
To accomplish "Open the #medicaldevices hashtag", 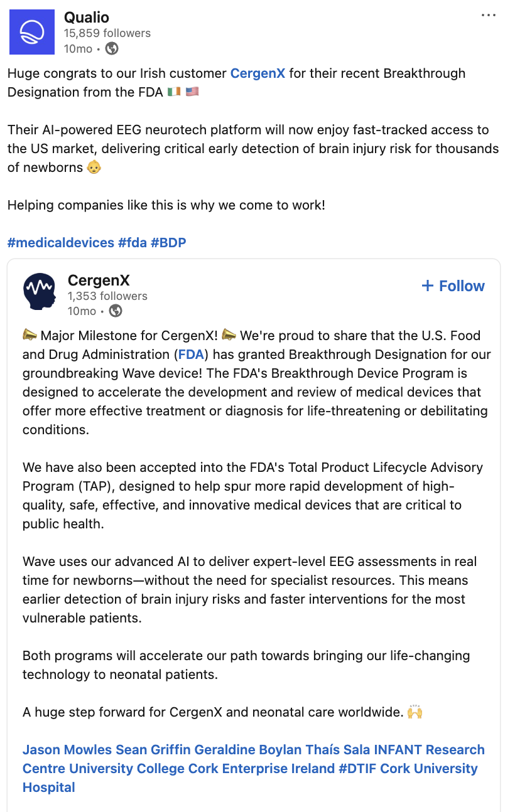I will coord(61,243).
